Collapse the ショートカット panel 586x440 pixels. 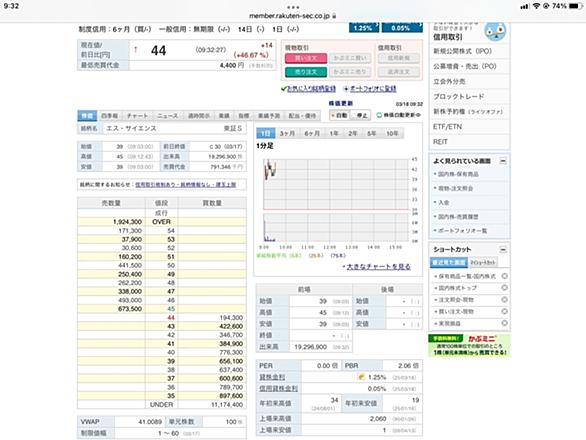503,249
